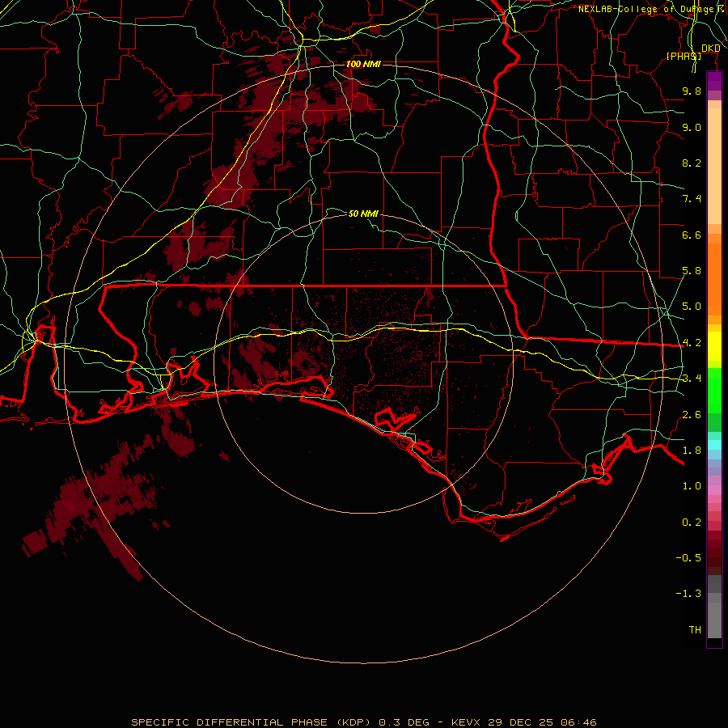Click the yellow band of the color bar
This screenshot has width=728, height=728.
[x=714, y=346]
